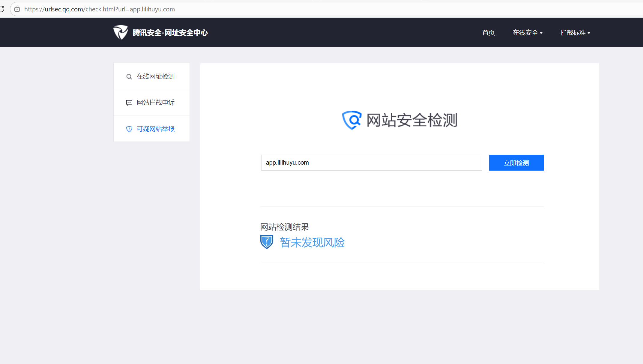643x364 pixels.
Task: Click the site lock icon in address bar
Action: click(x=17, y=9)
